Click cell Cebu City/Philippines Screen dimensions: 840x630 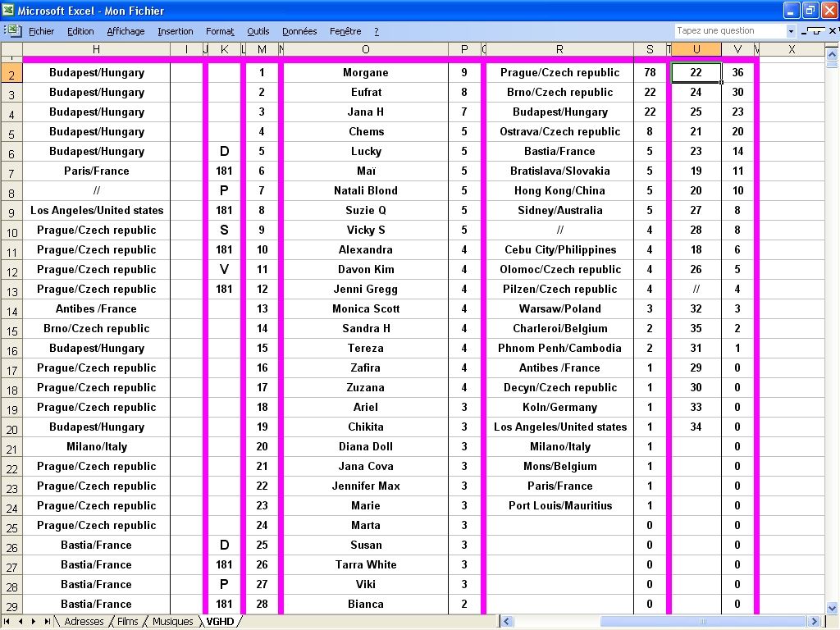click(559, 249)
